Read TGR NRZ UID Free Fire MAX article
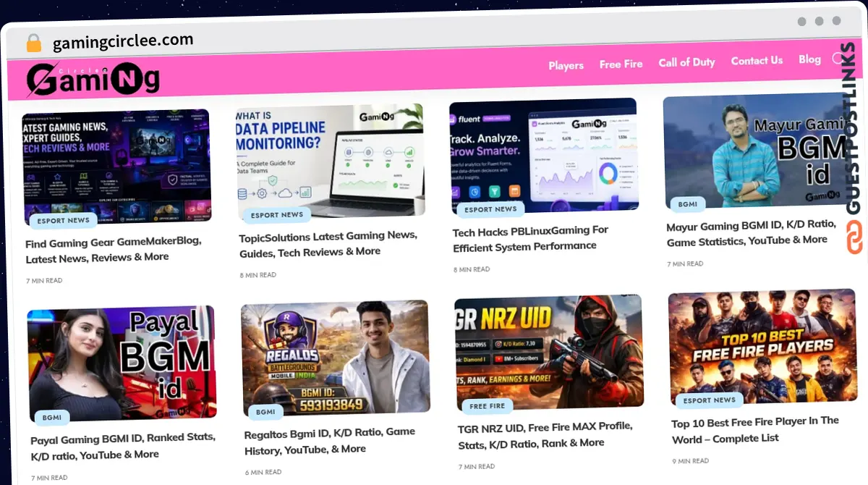This screenshot has width=868, height=485. pos(545,434)
